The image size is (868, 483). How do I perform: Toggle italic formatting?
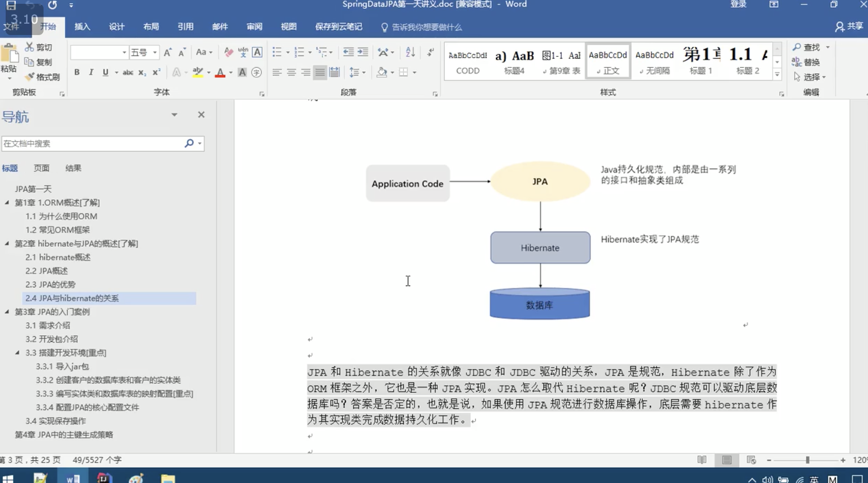click(x=91, y=72)
